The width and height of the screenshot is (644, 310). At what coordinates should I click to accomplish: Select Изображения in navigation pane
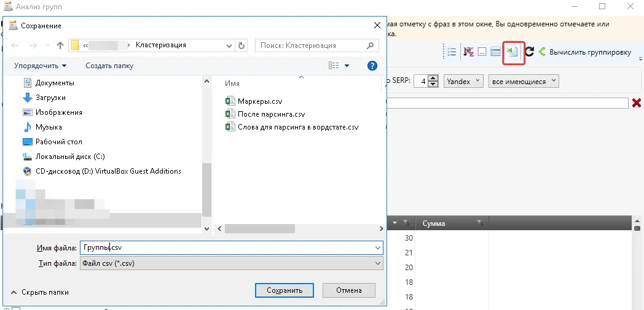point(53,112)
